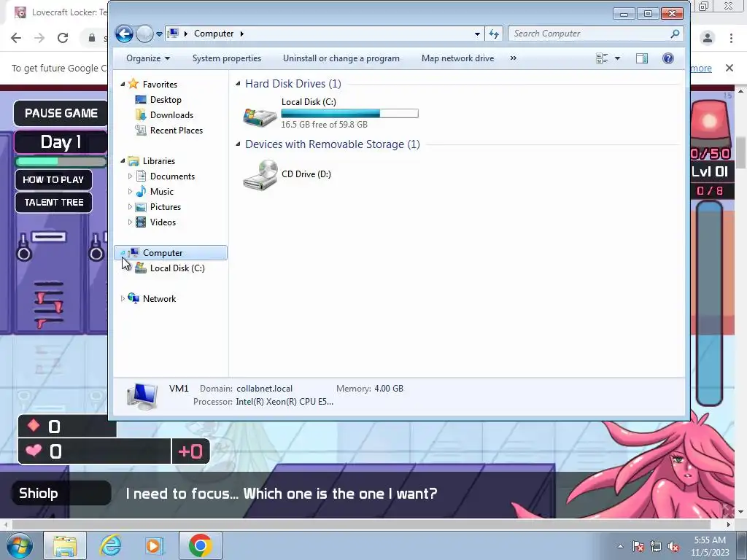Open the address bar history dropdown arrow

(477, 34)
